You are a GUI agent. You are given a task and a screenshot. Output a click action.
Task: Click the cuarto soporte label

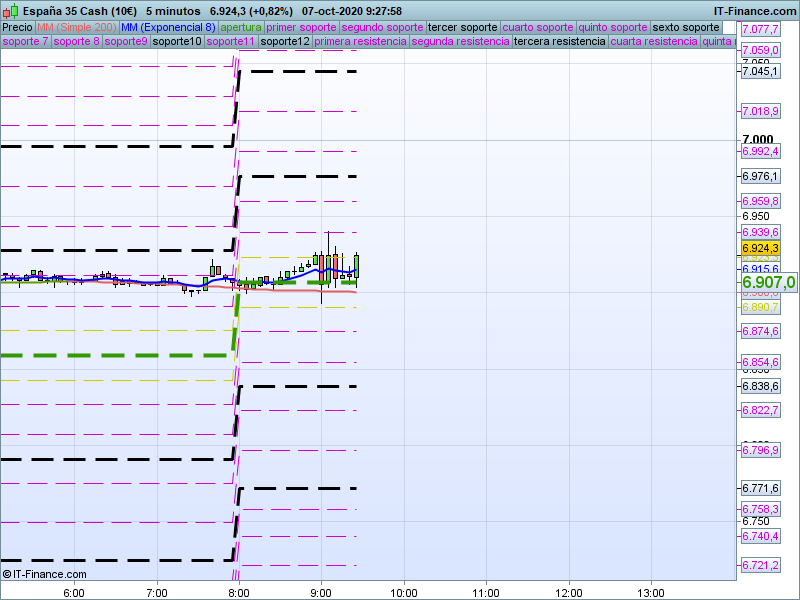tap(538, 28)
